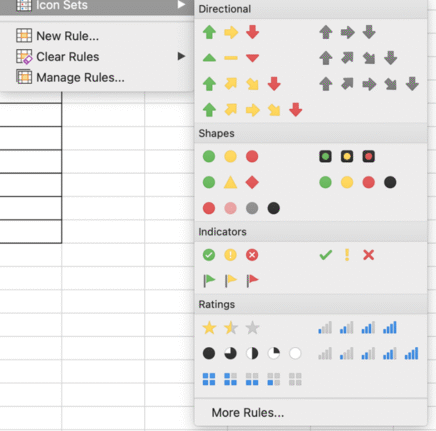Expand the Clear Rules submenu arrow
436x431 pixels.
tap(181, 56)
